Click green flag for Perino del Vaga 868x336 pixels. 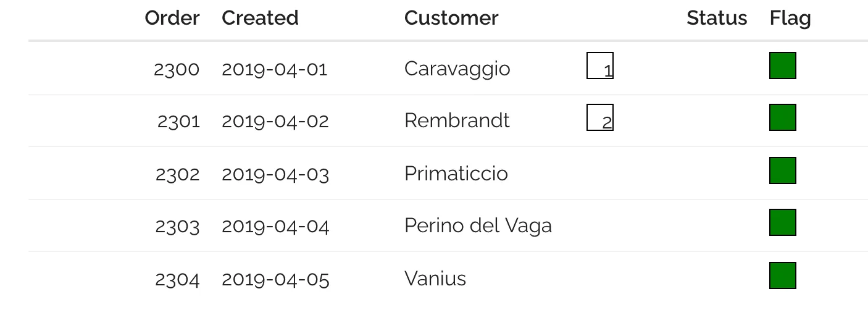tap(782, 222)
